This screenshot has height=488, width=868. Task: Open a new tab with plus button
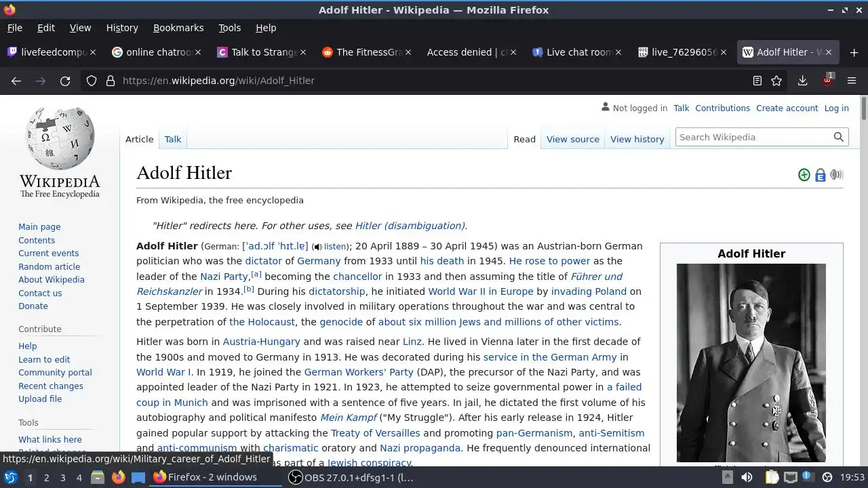854,52
